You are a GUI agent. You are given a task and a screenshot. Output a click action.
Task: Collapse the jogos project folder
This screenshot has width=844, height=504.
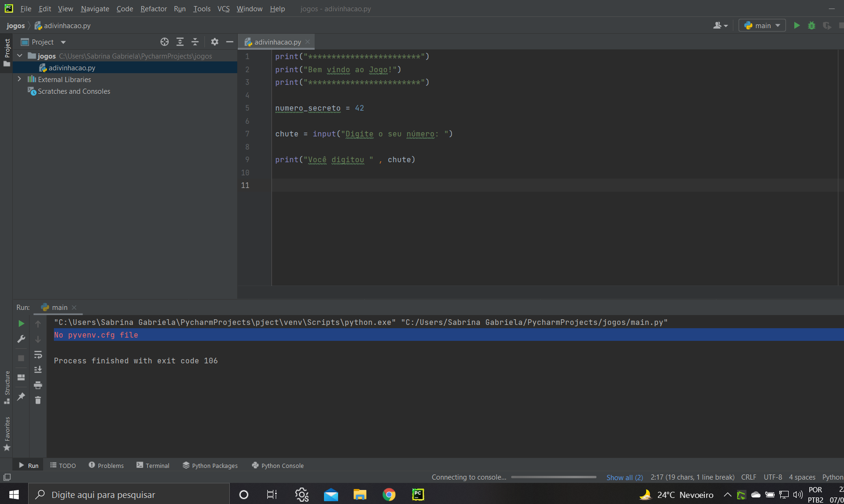coord(20,56)
